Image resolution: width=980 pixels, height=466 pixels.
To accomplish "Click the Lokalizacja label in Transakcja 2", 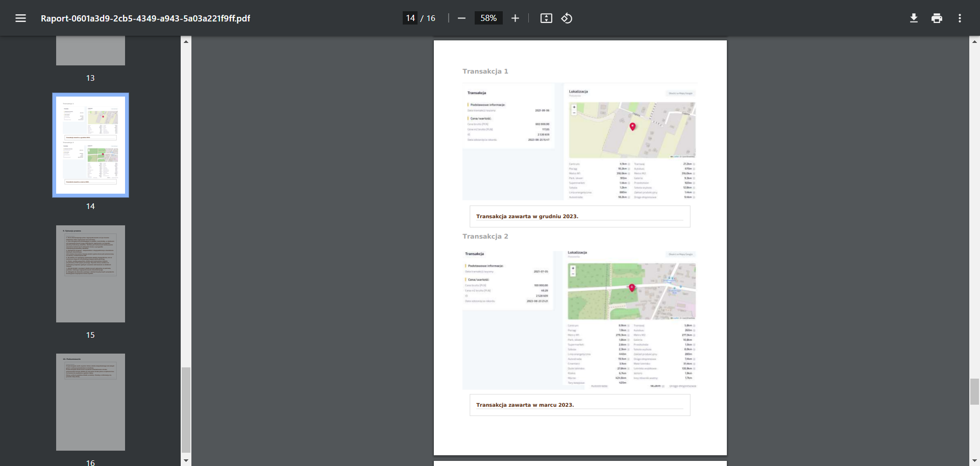I will coord(577,252).
